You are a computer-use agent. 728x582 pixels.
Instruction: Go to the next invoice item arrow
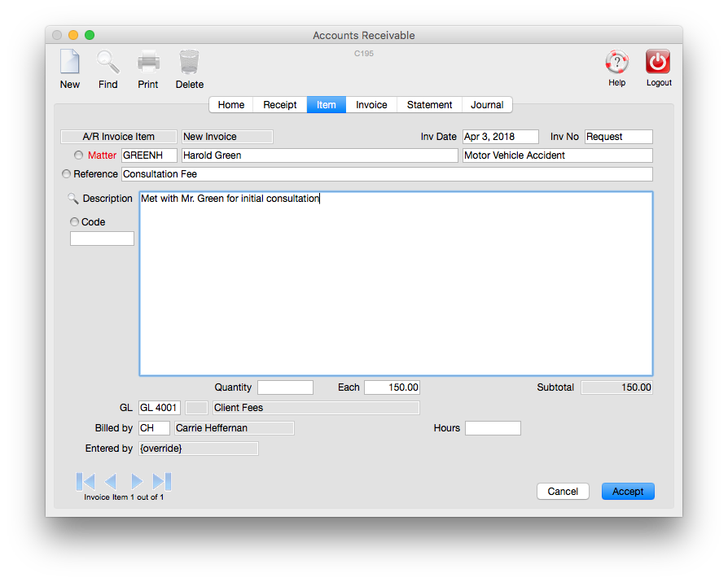coord(137,481)
